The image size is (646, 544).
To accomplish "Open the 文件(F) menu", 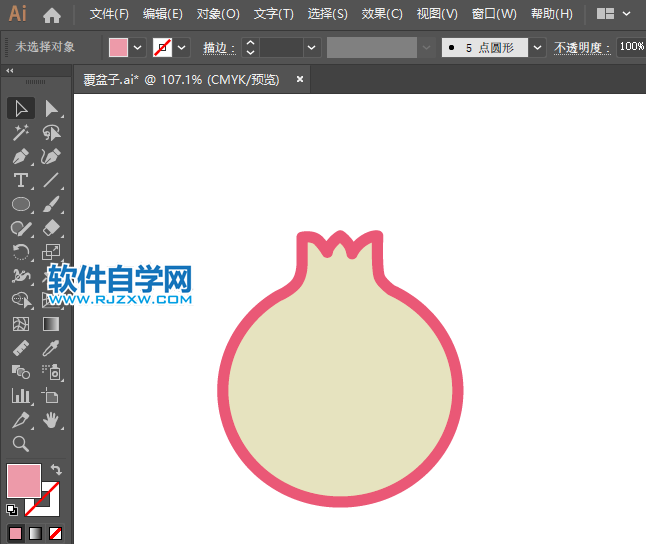I will tap(109, 14).
